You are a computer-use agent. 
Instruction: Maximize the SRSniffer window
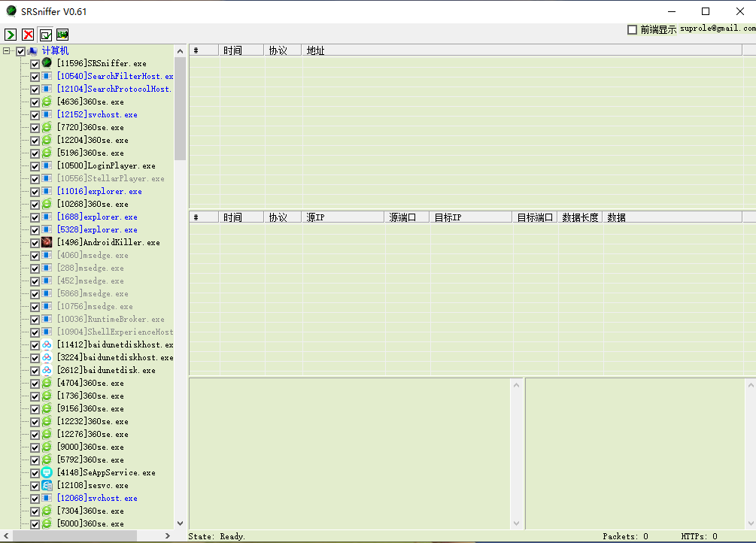tap(706, 11)
